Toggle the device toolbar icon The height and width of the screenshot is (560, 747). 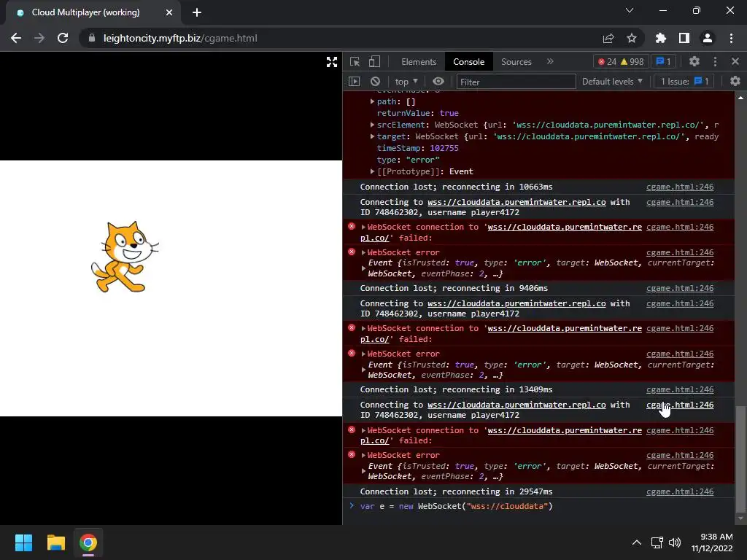click(x=374, y=61)
